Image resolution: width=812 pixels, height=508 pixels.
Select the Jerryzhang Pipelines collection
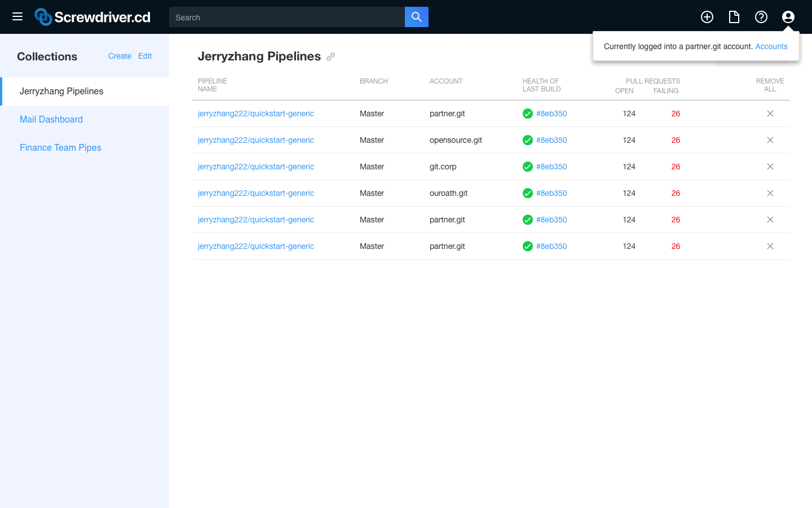tap(85, 91)
